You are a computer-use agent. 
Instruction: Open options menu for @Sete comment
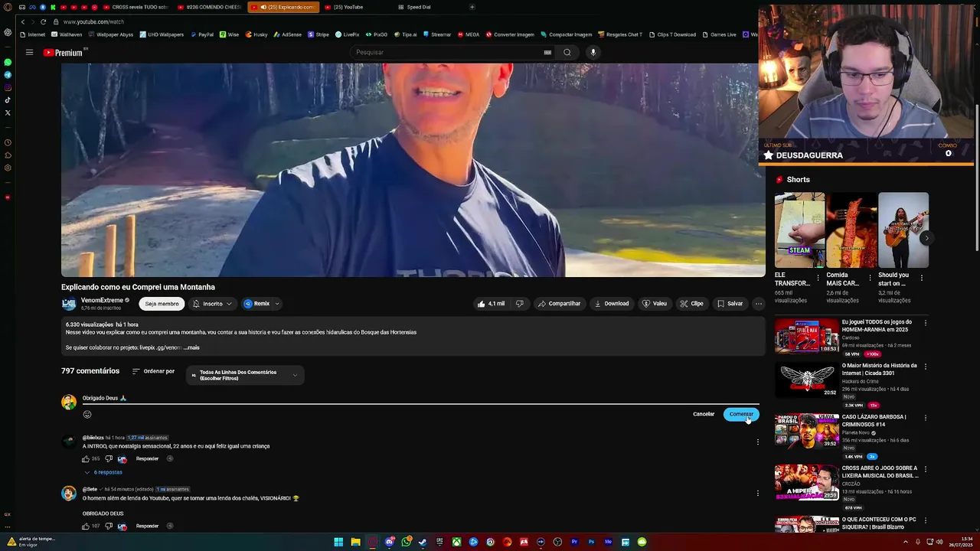[x=758, y=494]
